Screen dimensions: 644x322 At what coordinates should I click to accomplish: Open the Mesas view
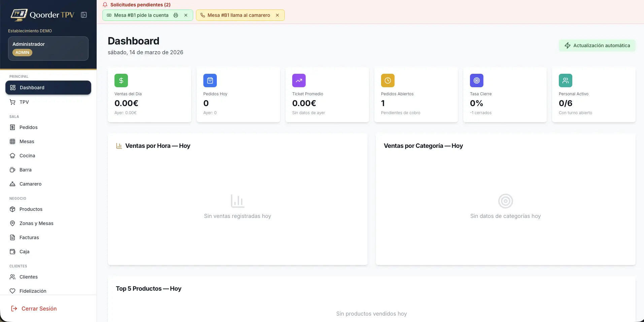tap(27, 141)
